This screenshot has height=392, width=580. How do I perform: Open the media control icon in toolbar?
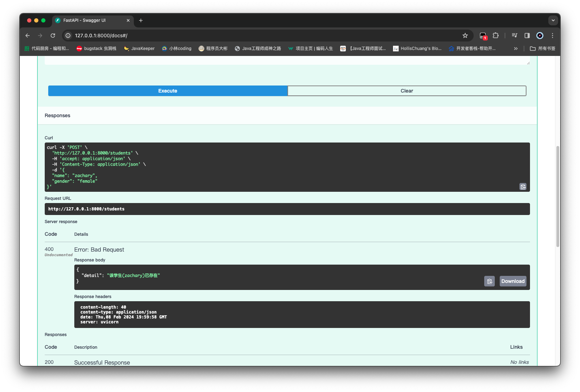(514, 36)
